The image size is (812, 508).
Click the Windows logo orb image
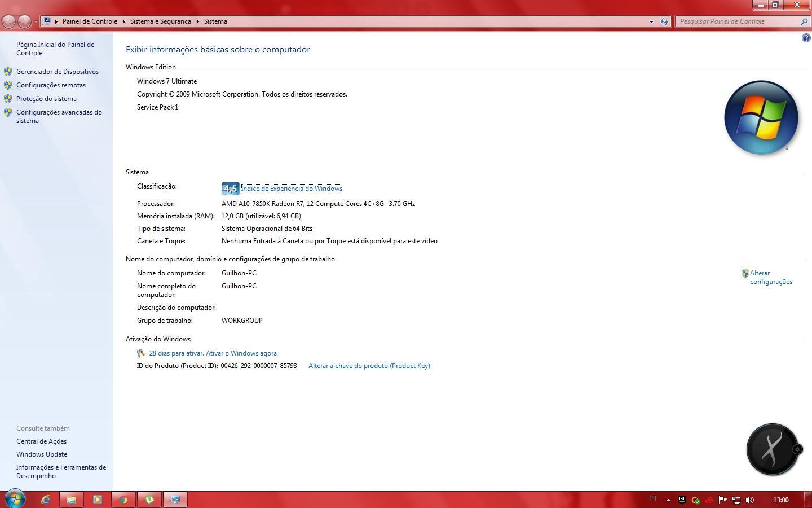click(761, 117)
